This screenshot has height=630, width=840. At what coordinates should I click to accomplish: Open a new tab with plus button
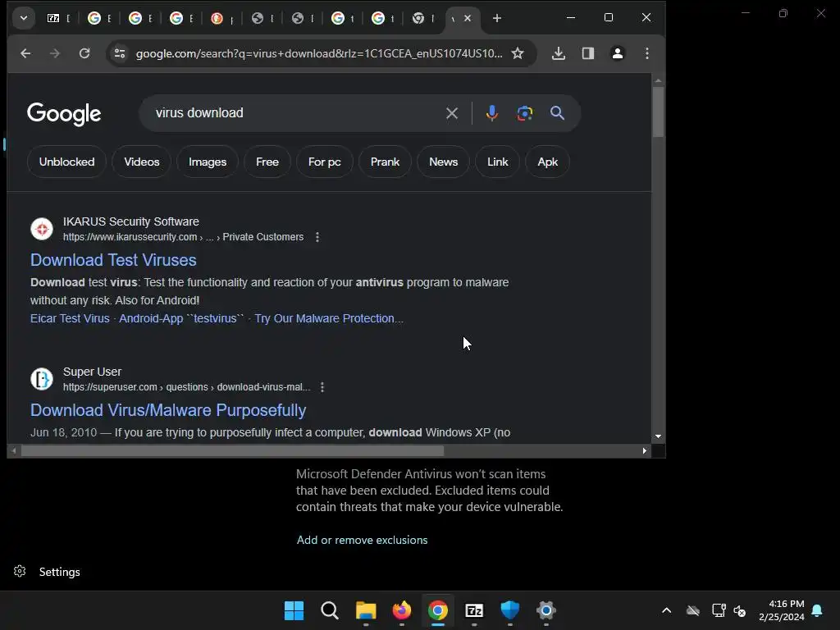pyautogui.click(x=496, y=18)
